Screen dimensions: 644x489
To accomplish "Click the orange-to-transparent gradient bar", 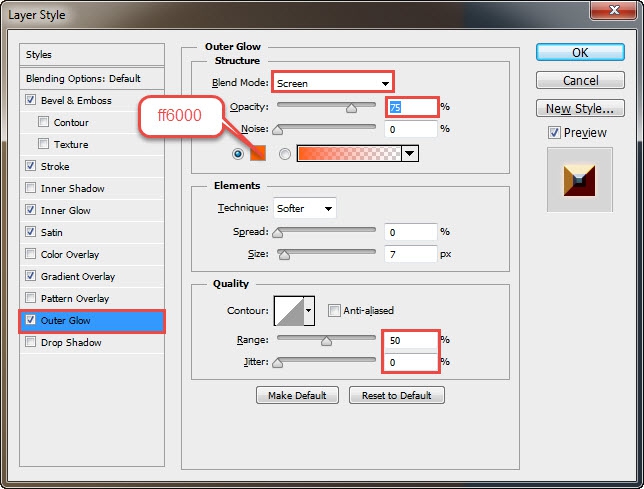I will point(349,154).
